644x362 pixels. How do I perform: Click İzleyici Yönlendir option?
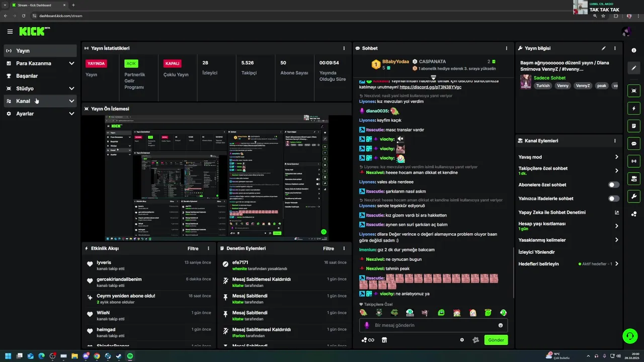tap(536, 252)
